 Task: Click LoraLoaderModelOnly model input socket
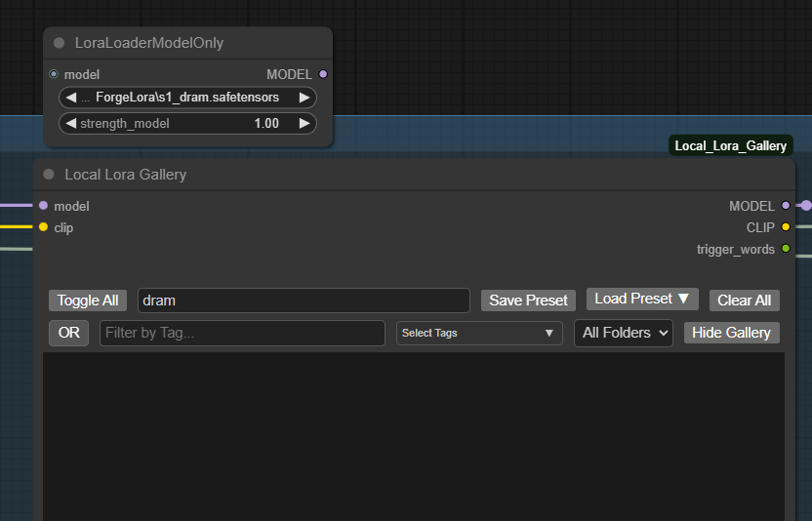(x=54, y=74)
